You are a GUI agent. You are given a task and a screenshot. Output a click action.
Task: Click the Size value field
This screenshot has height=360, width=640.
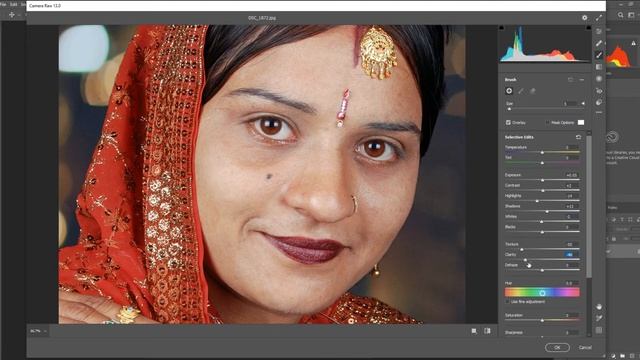click(x=570, y=104)
